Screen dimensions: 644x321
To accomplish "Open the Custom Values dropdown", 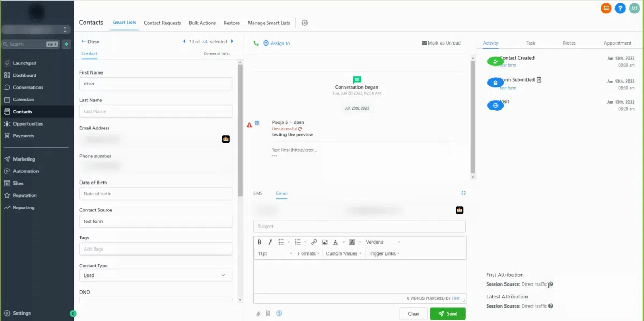I will [x=343, y=253].
